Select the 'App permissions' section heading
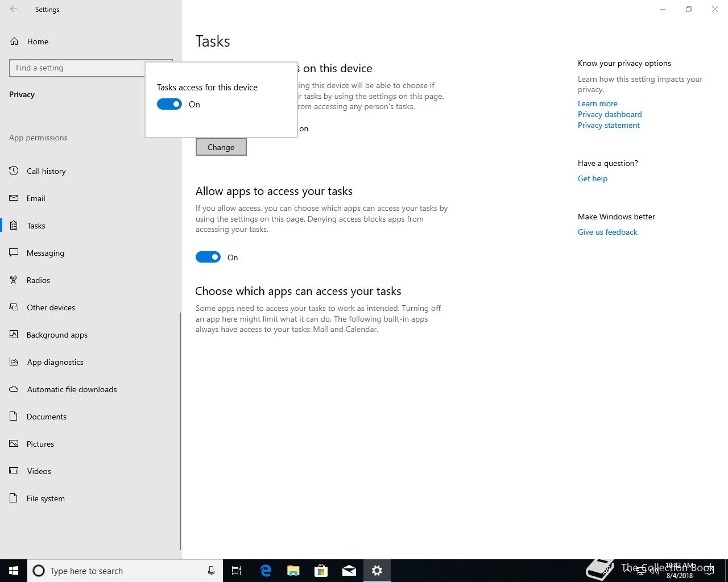This screenshot has width=728, height=582. pos(38,138)
